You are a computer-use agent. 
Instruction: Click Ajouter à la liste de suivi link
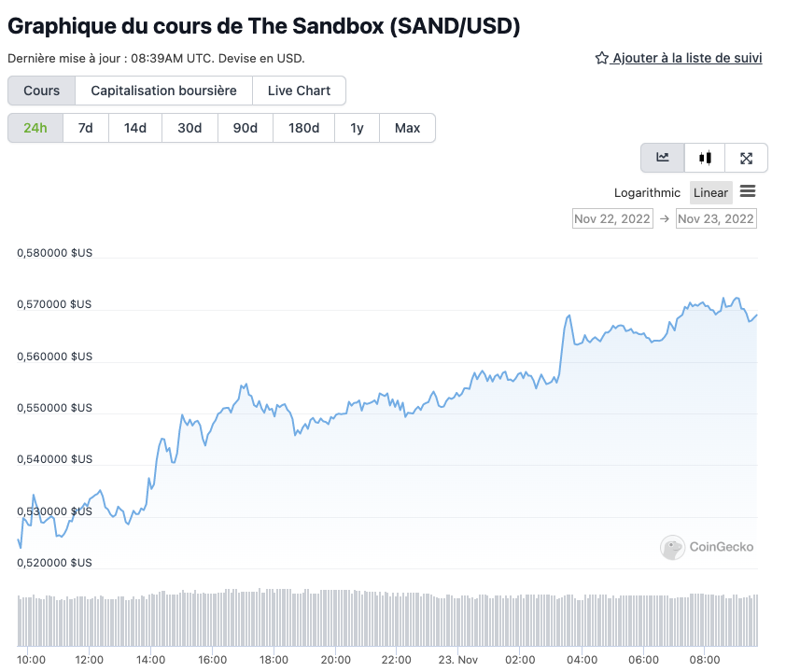tap(687, 58)
